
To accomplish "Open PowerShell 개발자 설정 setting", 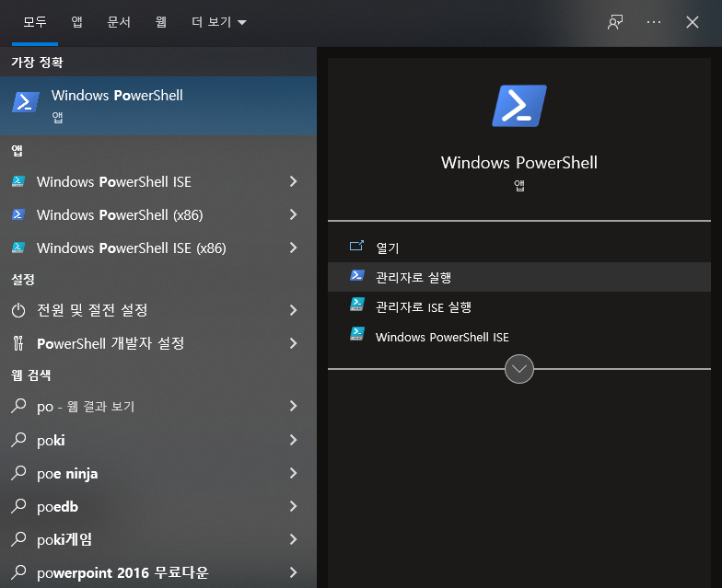I will click(158, 343).
